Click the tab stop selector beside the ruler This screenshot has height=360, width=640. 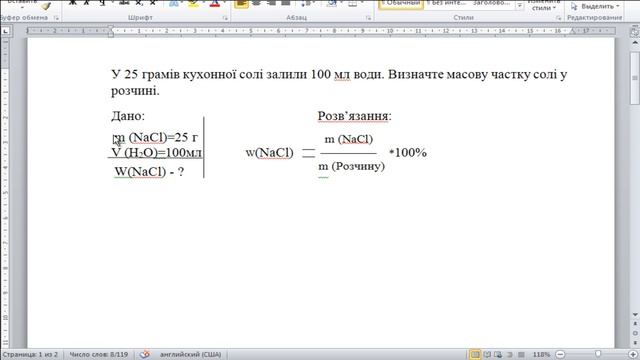click(6, 31)
